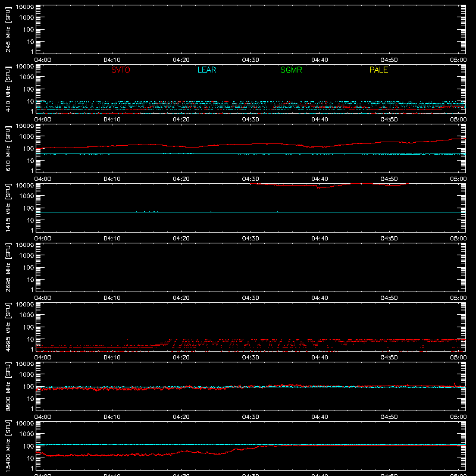476x476 pixels.
Task: Click the yellow PALE legend label
Action: coord(378,70)
